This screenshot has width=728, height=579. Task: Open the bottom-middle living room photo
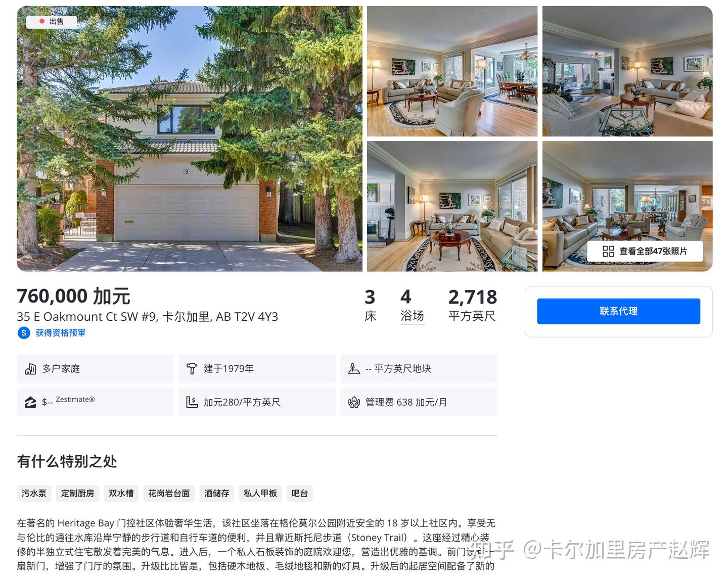tap(452, 206)
